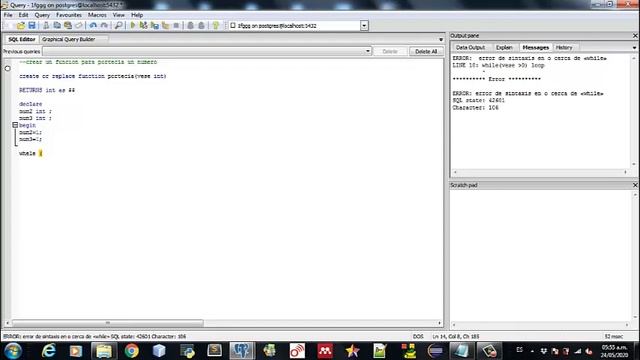Screen dimensions: 640x360
Task: Open the Edit menu
Action: (x=23, y=15)
